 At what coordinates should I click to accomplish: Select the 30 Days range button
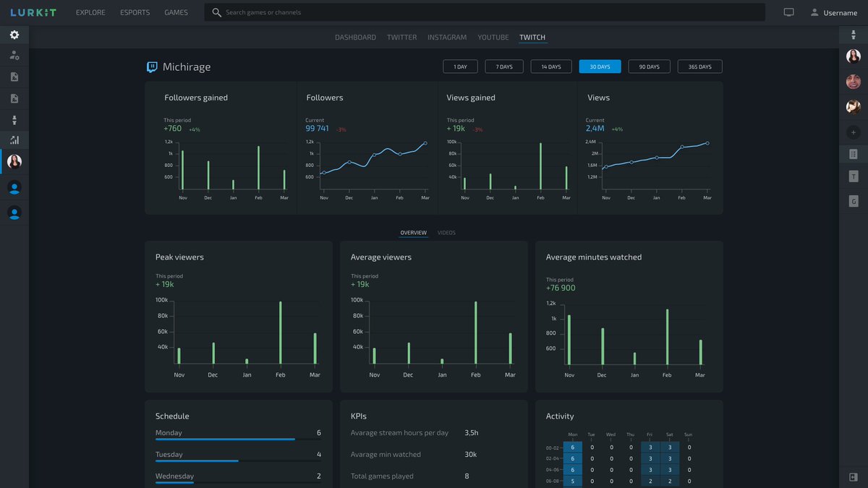coord(600,67)
